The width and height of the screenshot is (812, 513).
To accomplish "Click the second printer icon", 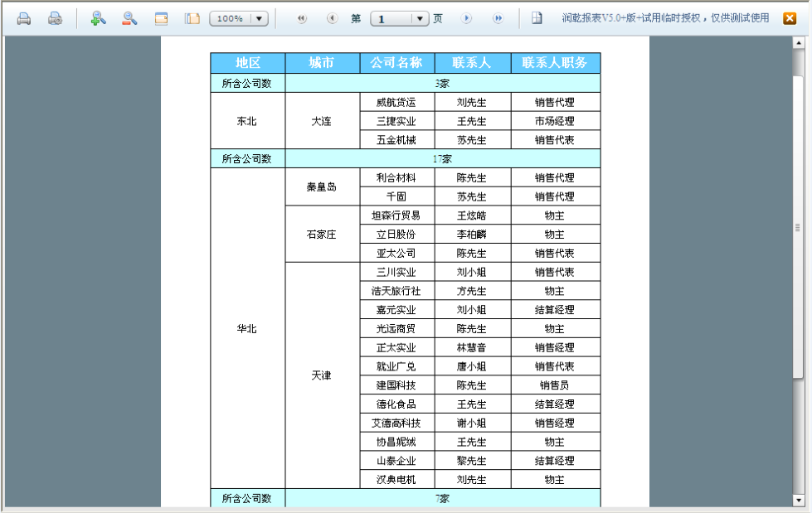I will [55, 18].
